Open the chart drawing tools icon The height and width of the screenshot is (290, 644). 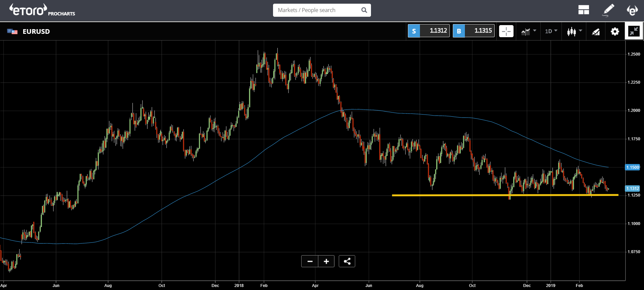click(596, 31)
